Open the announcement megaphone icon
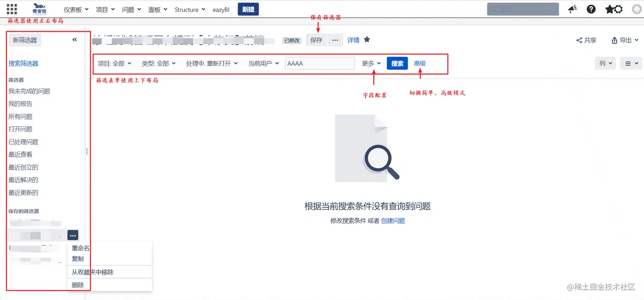The image size is (644, 300). pos(572,9)
